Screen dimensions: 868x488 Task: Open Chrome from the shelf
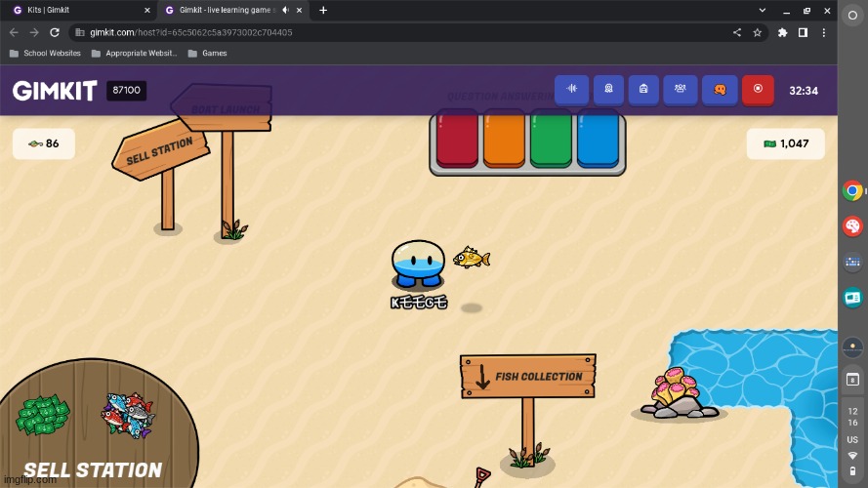click(852, 191)
